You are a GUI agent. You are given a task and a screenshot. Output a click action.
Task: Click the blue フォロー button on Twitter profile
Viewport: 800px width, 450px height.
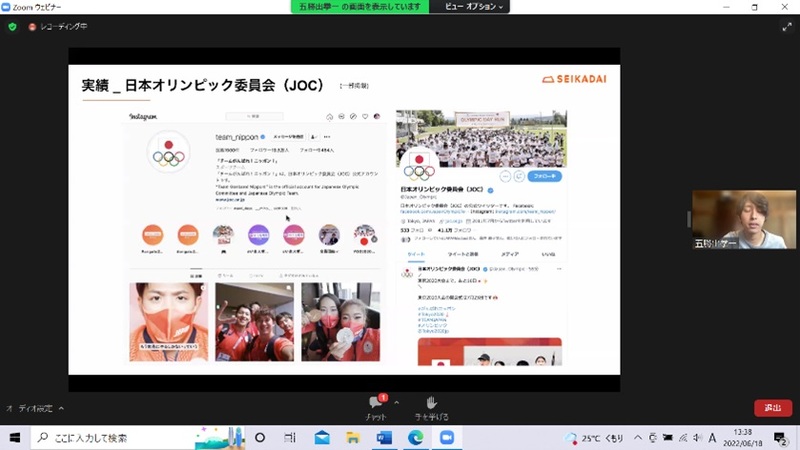(544, 176)
